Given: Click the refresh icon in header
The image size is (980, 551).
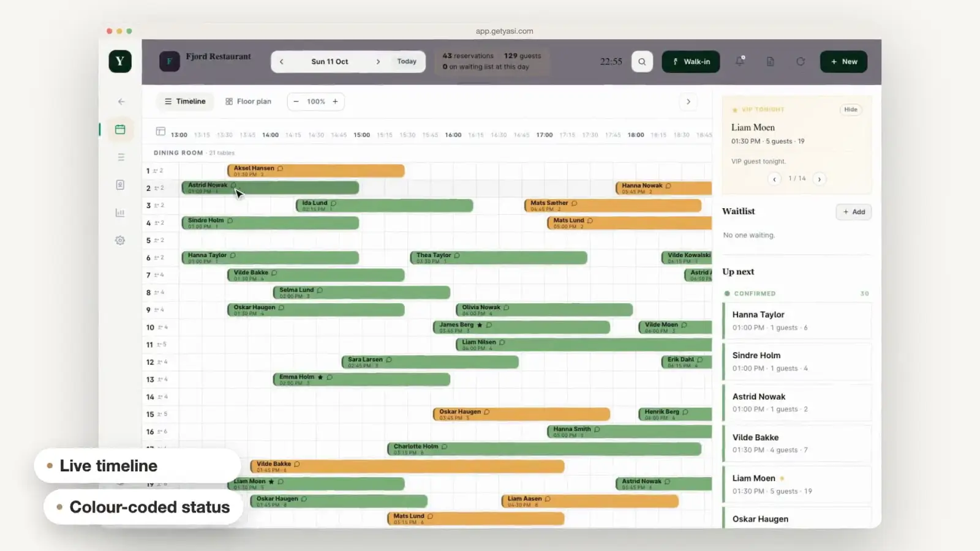Looking at the screenshot, I should click(801, 61).
